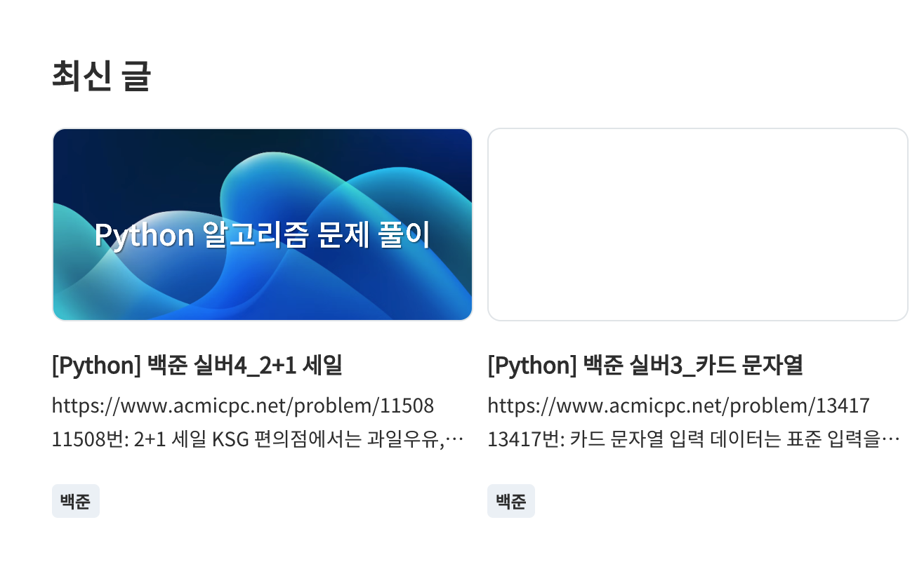Open post titled 백준 실버3_카드 문자열
The height and width of the screenshot is (588, 917).
click(x=645, y=365)
